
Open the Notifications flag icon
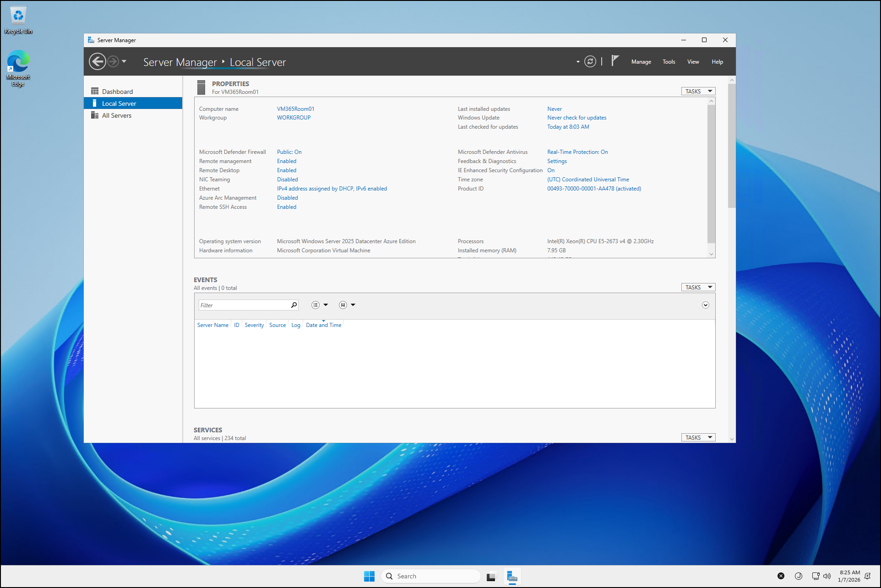tap(615, 61)
